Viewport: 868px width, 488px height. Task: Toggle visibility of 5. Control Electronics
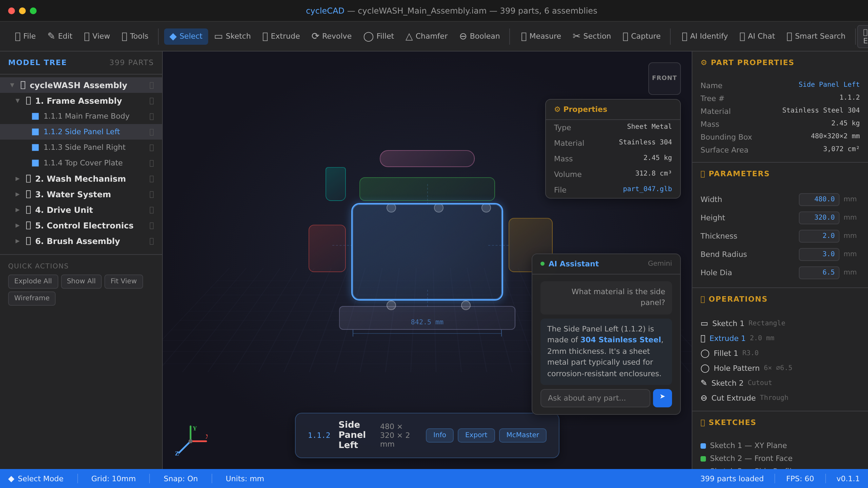152,226
